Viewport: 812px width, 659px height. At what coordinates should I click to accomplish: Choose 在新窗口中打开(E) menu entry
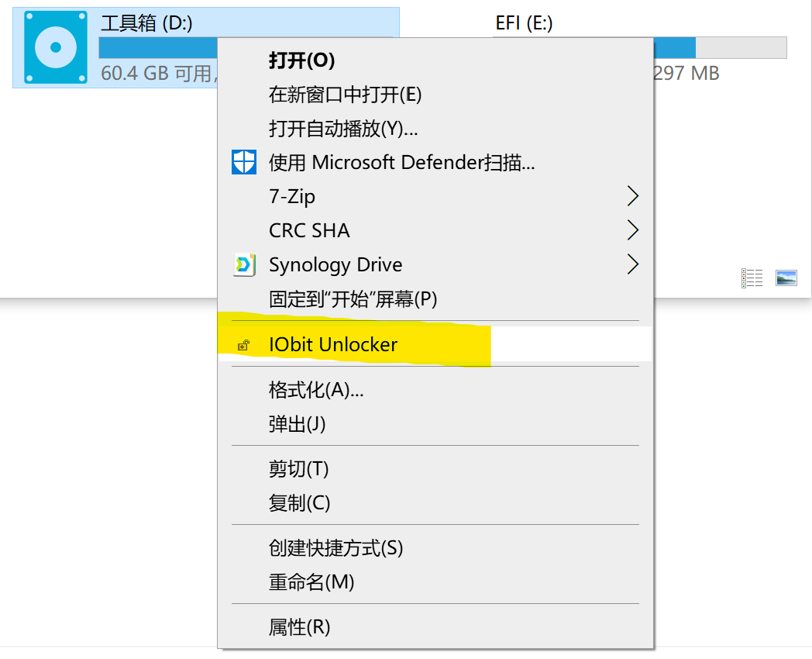tap(345, 95)
